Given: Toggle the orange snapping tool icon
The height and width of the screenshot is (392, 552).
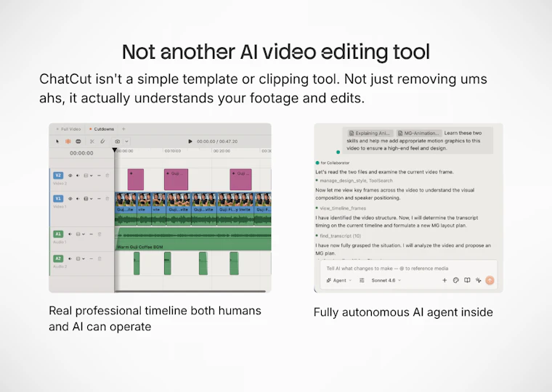Looking at the screenshot, I should (68, 142).
